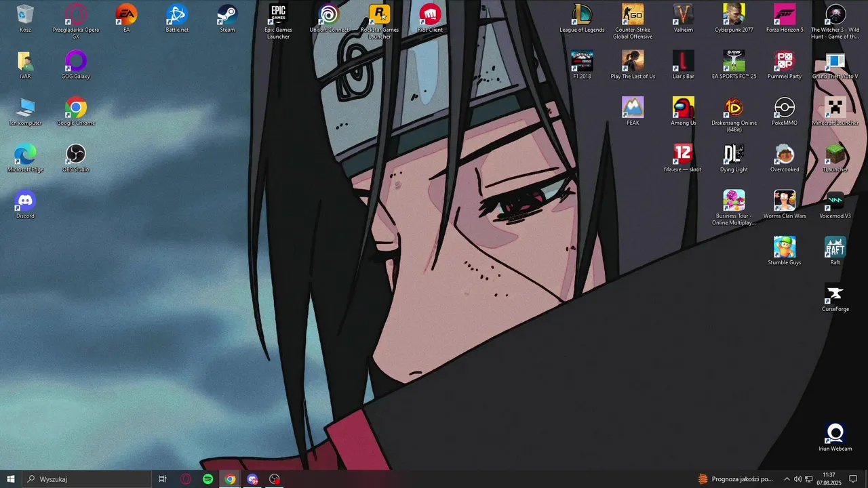Image resolution: width=868 pixels, height=488 pixels.
Task: Select the Worms Clan Wars shortcut
Action: tap(785, 205)
